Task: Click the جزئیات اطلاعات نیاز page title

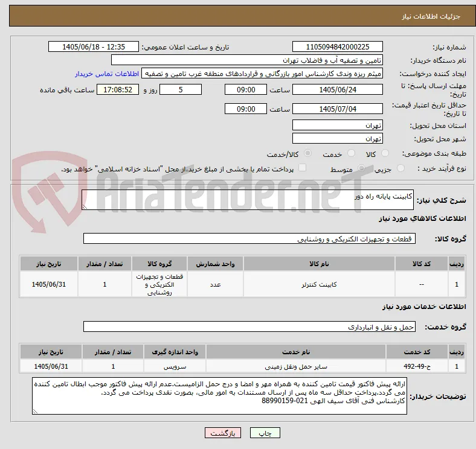Action: pos(431,16)
